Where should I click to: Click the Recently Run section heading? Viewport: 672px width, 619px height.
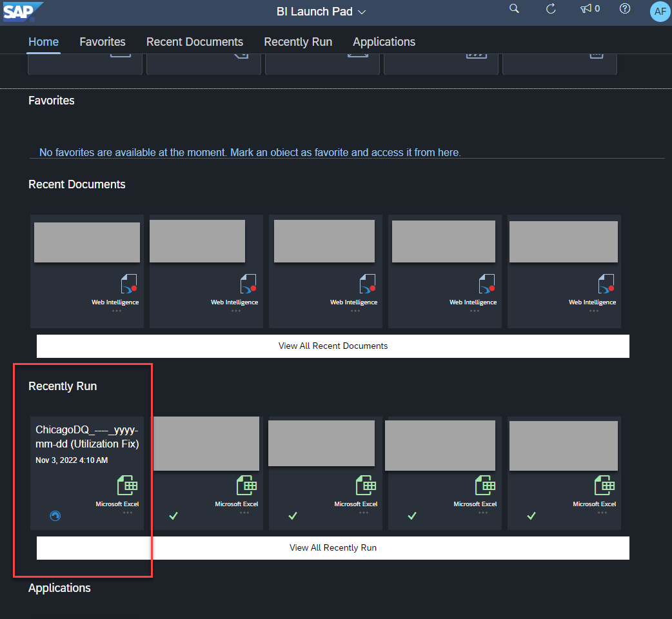tap(63, 386)
